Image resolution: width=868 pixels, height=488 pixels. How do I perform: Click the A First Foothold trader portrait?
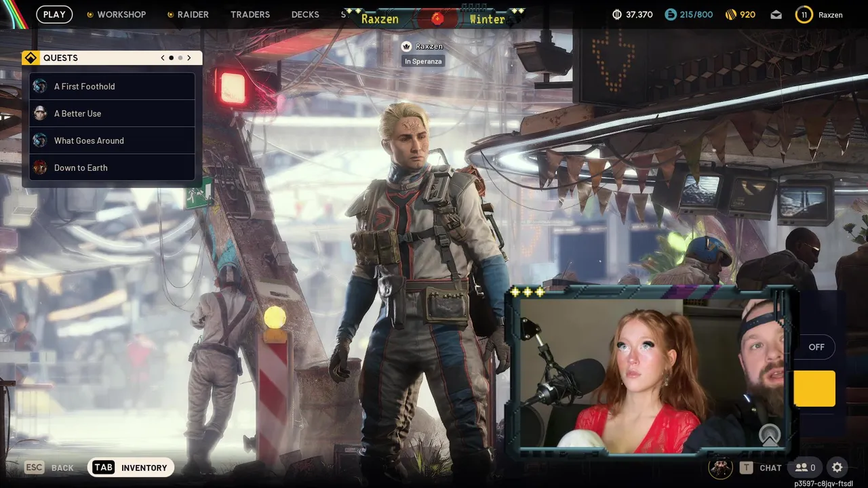(x=40, y=86)
